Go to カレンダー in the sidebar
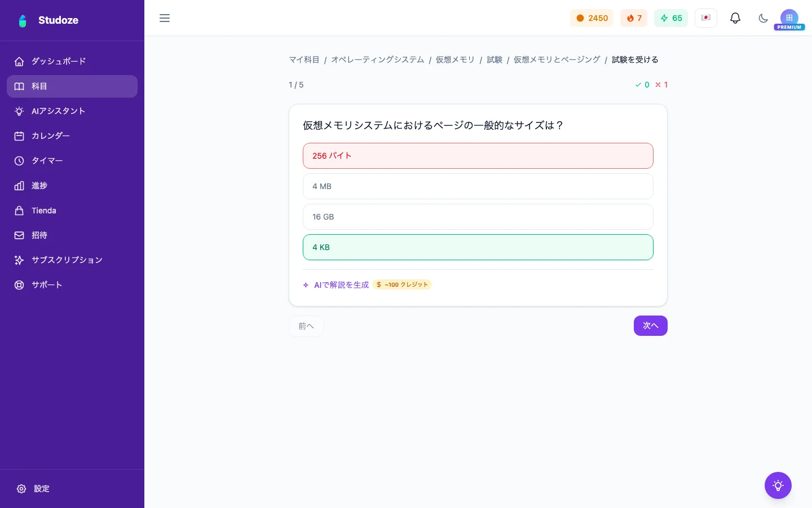Viewport: 812px width, 508px height. click(x=72, y=136)
